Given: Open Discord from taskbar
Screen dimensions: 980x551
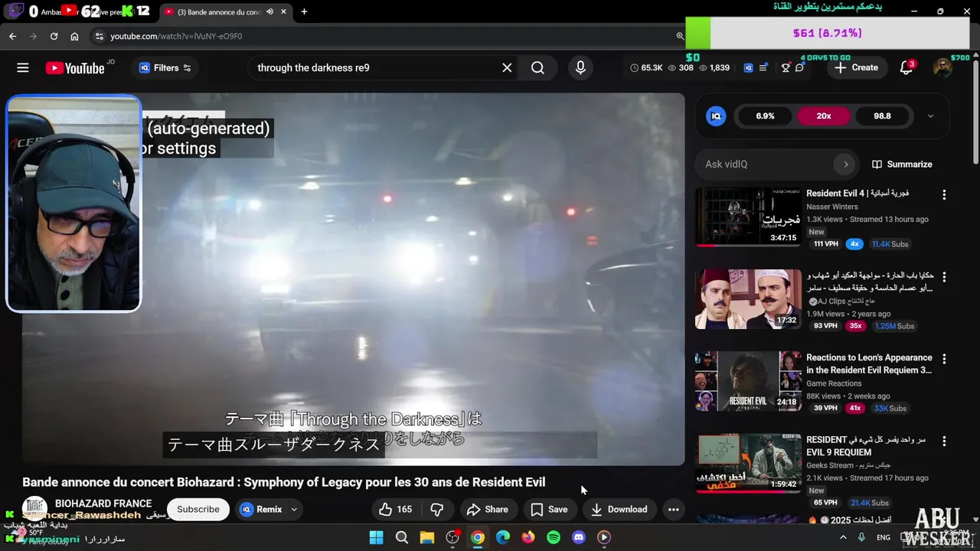Looking at the screenshot, I should (x=579, y=537).
